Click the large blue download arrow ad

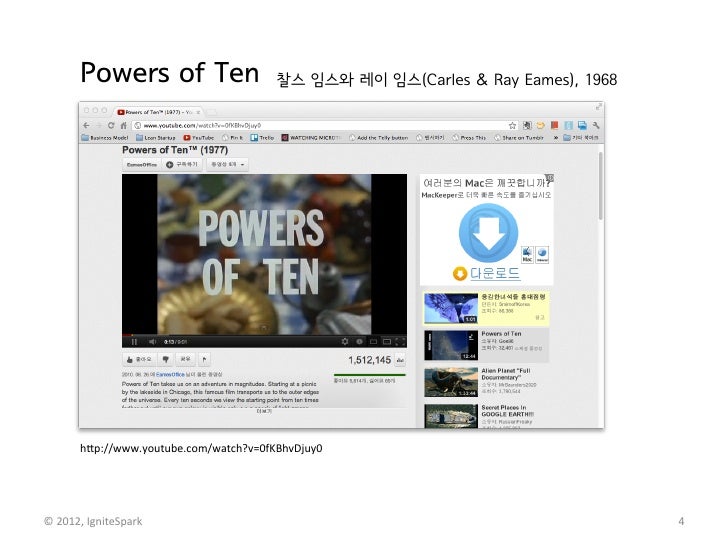[x=488, y=233]
